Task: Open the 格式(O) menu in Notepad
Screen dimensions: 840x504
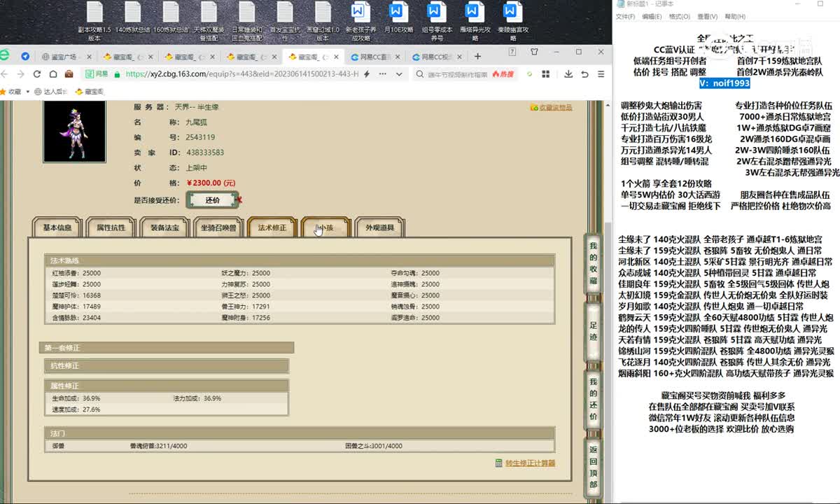Action: (x=679, y=16)
